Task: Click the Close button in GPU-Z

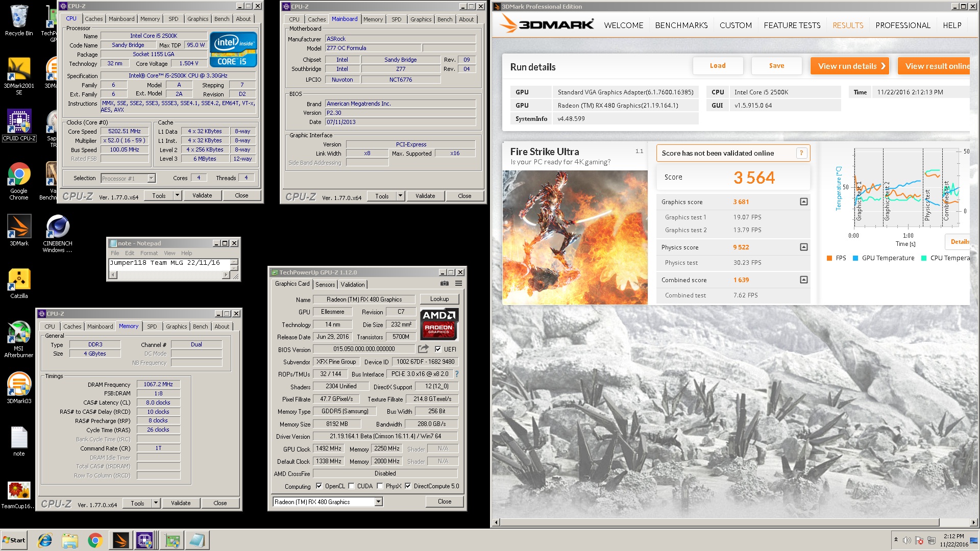Action: [445, 502]
